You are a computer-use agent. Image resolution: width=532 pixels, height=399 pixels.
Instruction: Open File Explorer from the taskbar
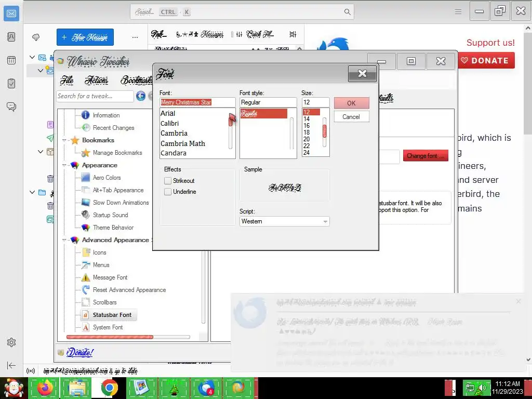(x=77, y=388)
